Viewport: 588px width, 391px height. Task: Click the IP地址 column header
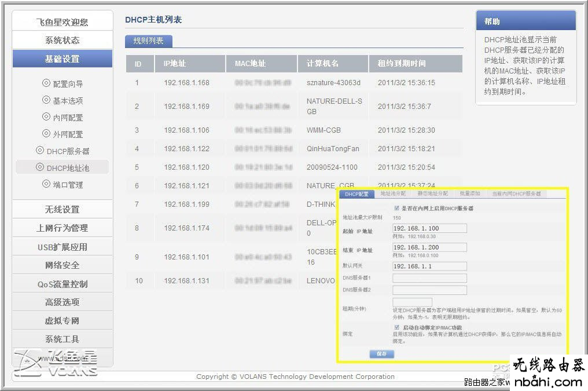pyautogui.click(x=190, y=63)
